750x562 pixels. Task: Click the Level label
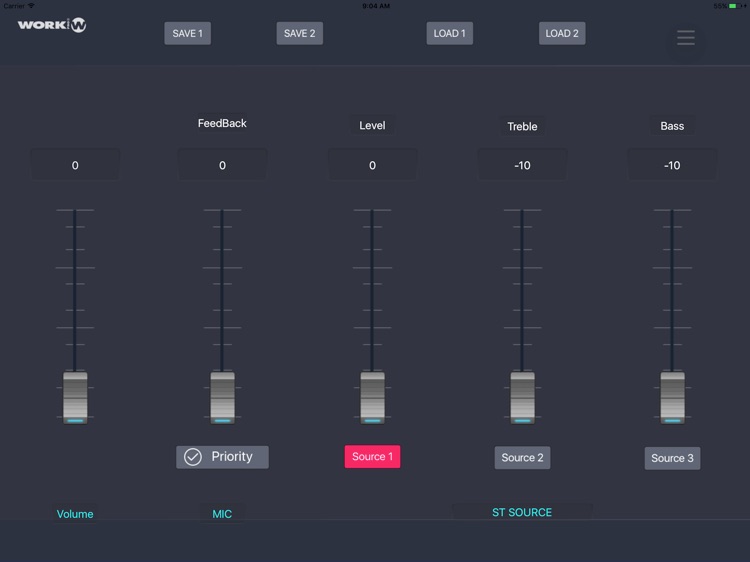[372, 125]
